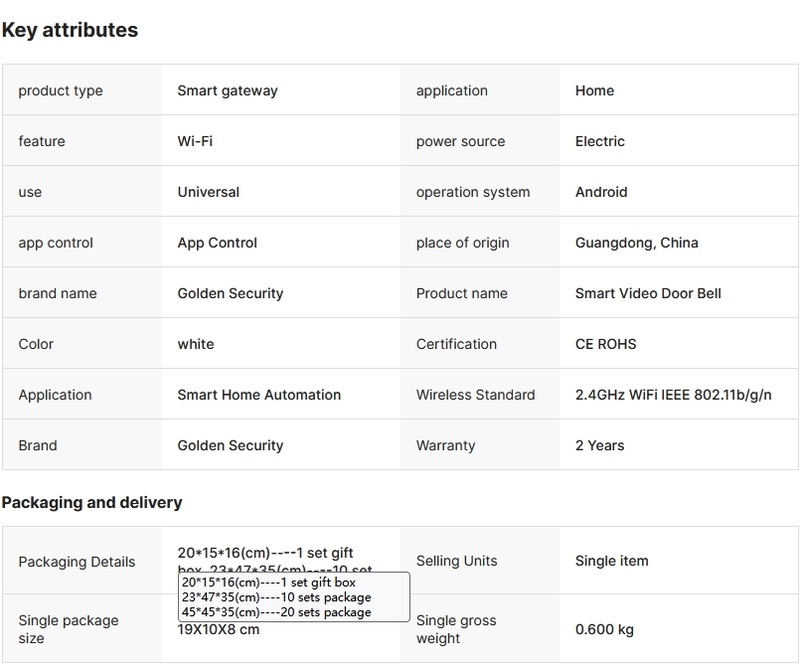Image resolution: width=800 pixels, height=671 pixels.
Task: Click the 0.600 kg gross weight value
Action: click(x=605, y=630)
